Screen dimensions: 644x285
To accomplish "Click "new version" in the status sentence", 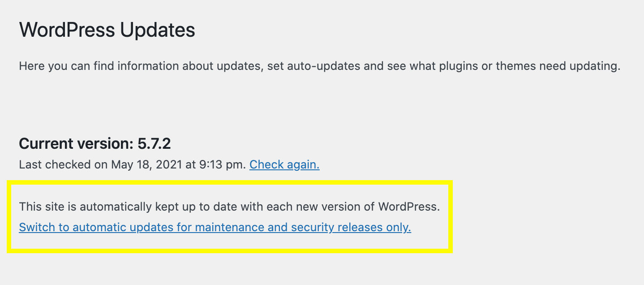I will coord(326,207).
